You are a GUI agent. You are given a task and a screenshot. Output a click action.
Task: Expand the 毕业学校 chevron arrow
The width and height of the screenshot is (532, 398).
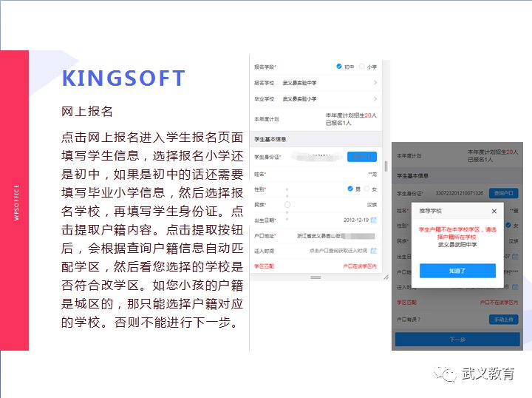375,98
